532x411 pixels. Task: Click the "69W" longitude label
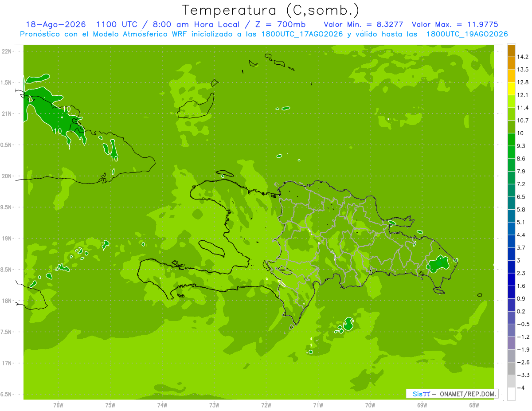point(422,405)
